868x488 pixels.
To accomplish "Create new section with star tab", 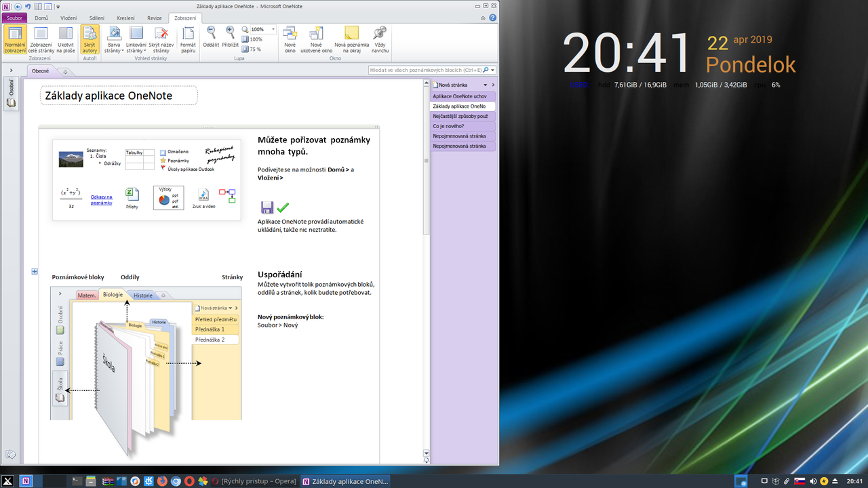I will [65, 71].
